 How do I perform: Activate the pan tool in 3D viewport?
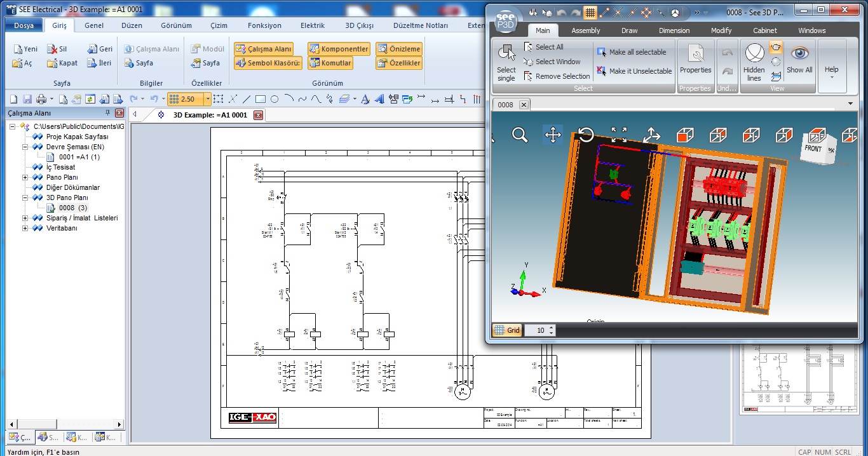[553, 135]
